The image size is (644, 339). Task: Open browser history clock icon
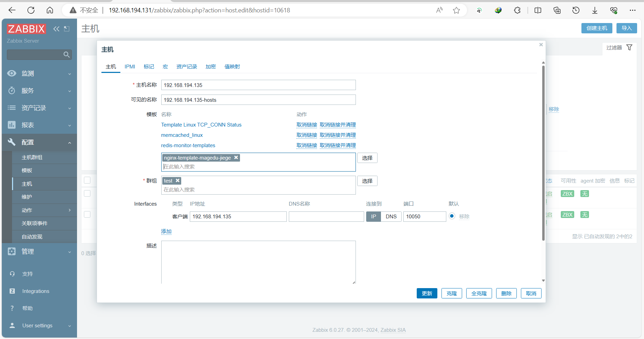pos(576,10)
